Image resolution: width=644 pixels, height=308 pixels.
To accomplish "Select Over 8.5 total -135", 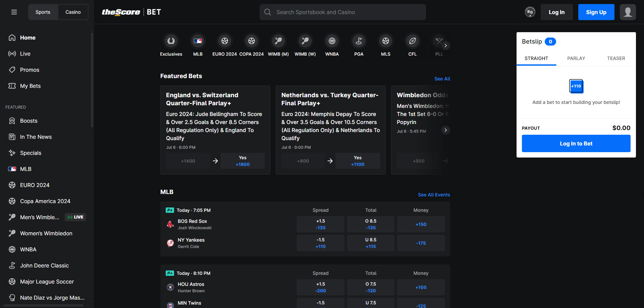I will 371,224.
